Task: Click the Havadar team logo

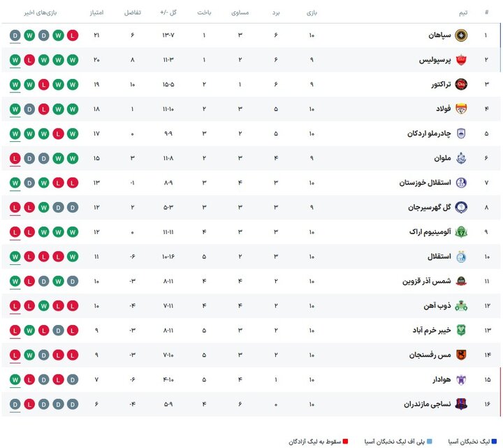Action: [461, 380]
